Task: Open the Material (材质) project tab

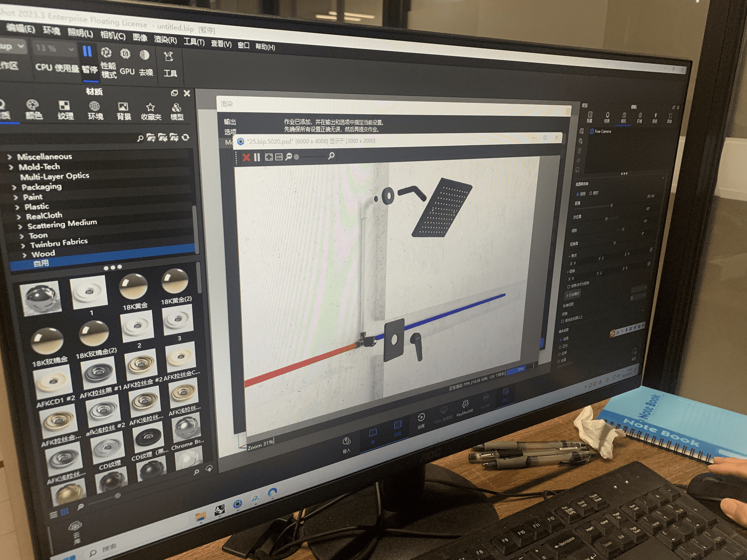Action: pyautogui.click(x=607, y=117)
